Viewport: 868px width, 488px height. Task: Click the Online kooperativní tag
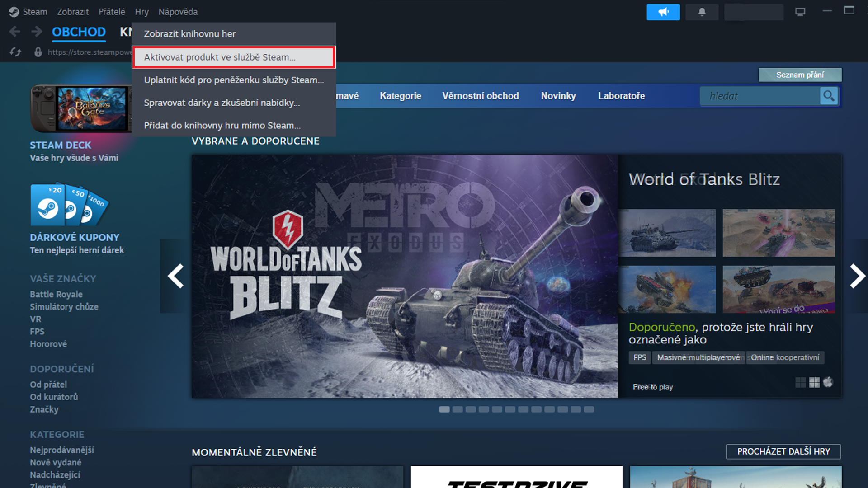pyautogui.click(x=785, y=357)
